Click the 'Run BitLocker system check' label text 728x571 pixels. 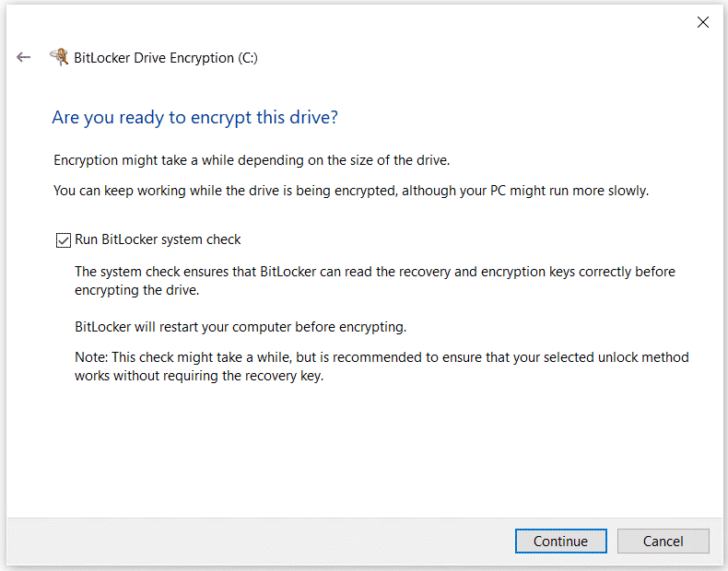(158, 239)
